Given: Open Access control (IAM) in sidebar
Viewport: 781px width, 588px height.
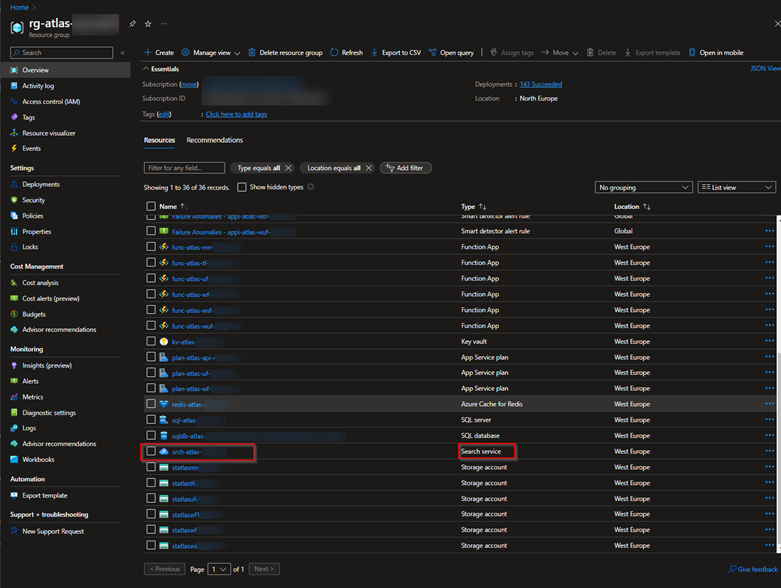Looking at the screenshot, I should coord(50,101).
